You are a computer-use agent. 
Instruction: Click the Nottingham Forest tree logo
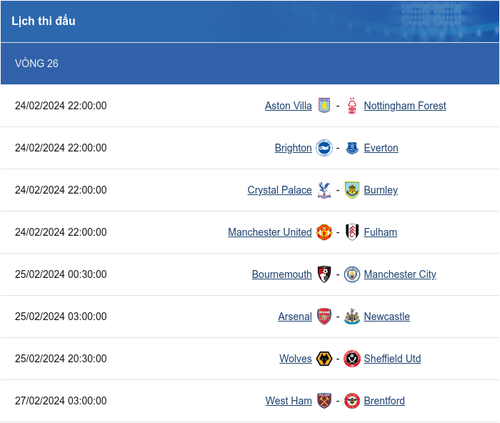click(352, 105)
